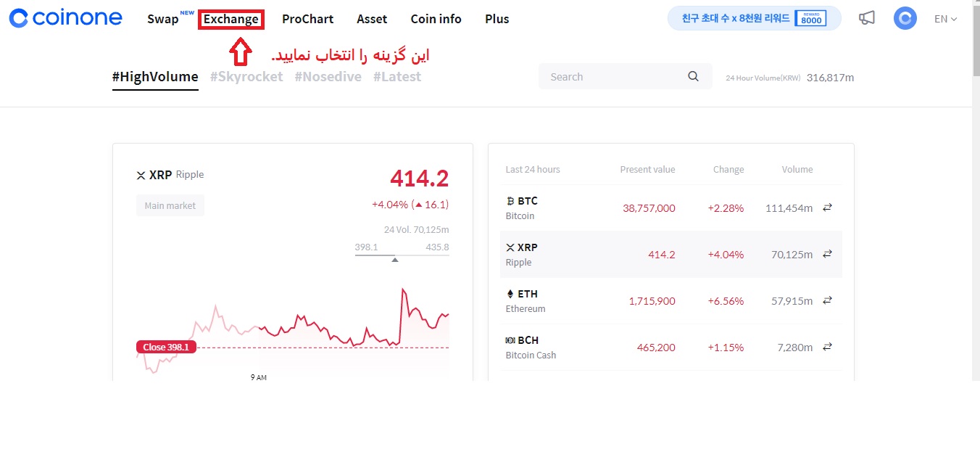Click the search magnifier icon
Viewport: 980px width, 452px height.
click(694, 76)
